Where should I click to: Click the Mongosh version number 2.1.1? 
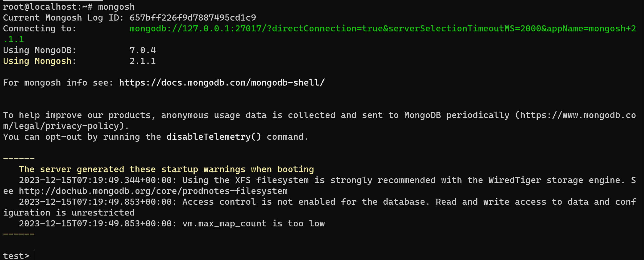tap(143, 61)
